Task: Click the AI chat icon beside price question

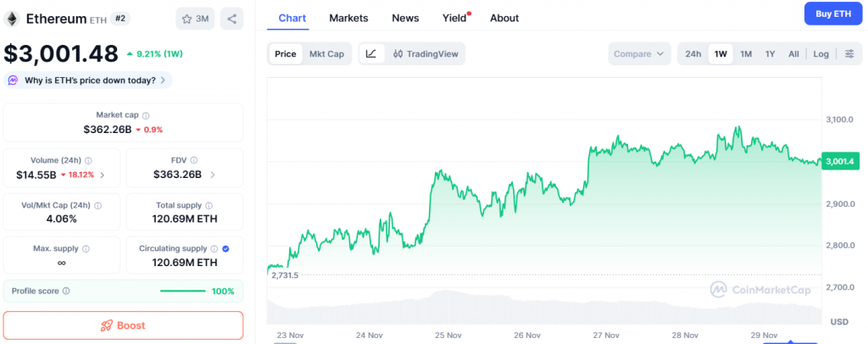Action: point(13,80)
